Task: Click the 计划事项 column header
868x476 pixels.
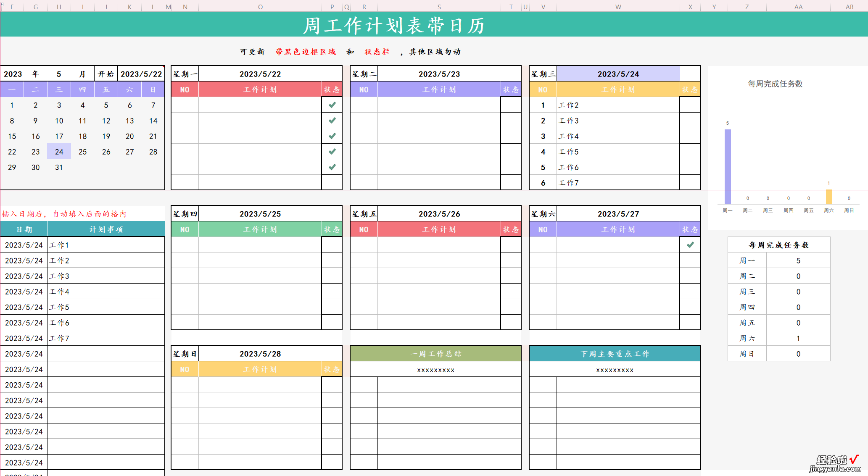Action: pyautogui.click(x=106, y=229)
